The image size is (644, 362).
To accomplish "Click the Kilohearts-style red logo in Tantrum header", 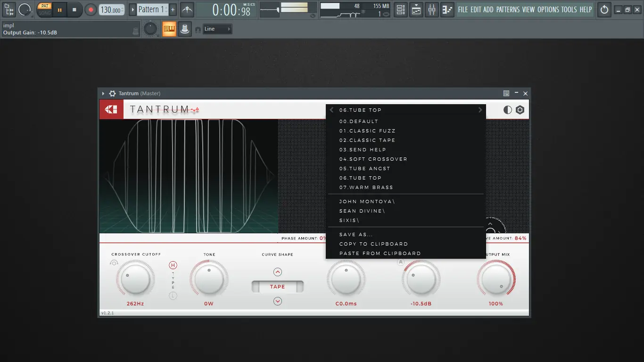I will tap(111, 109).
